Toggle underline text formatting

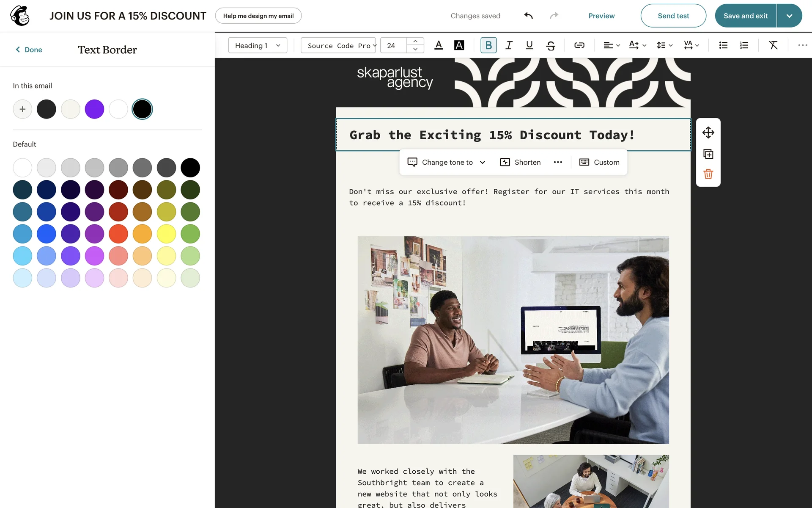(x=529, y=45)
